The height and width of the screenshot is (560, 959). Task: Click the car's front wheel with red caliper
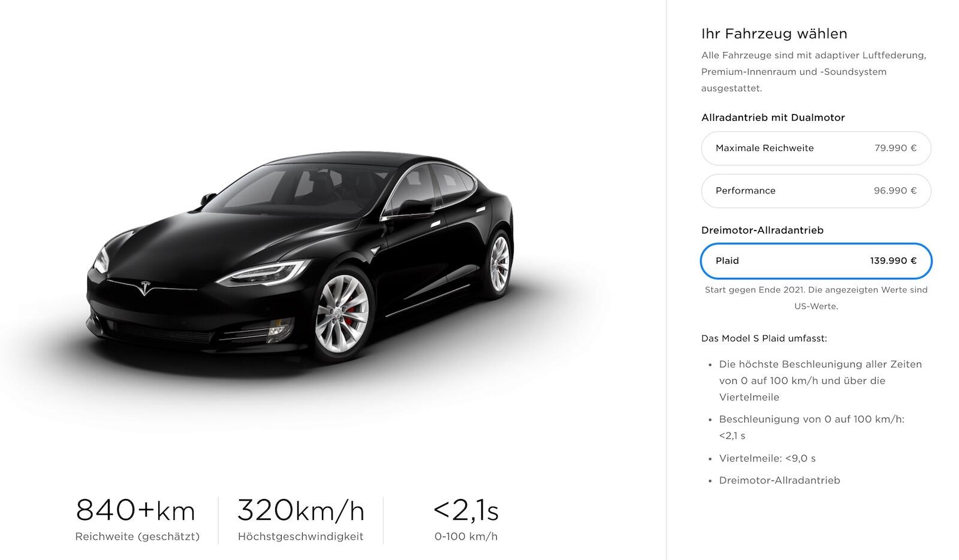pyautogui.click(x=343, y=313)
